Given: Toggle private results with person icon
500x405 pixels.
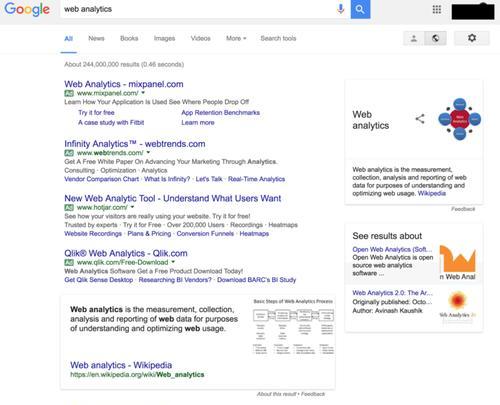Looking at the screenshot, I should tap(414, 38).
